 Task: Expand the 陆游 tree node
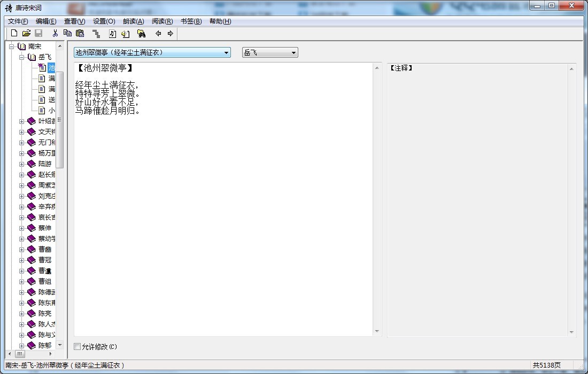[22, 164]
